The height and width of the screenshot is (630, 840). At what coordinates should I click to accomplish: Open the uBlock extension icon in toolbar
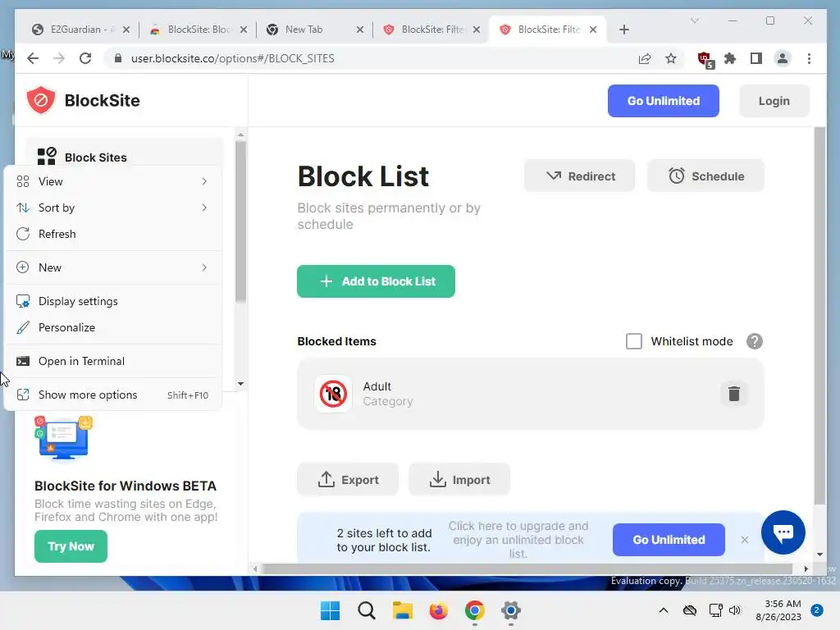pyautogui.click(x=705, y=59)
